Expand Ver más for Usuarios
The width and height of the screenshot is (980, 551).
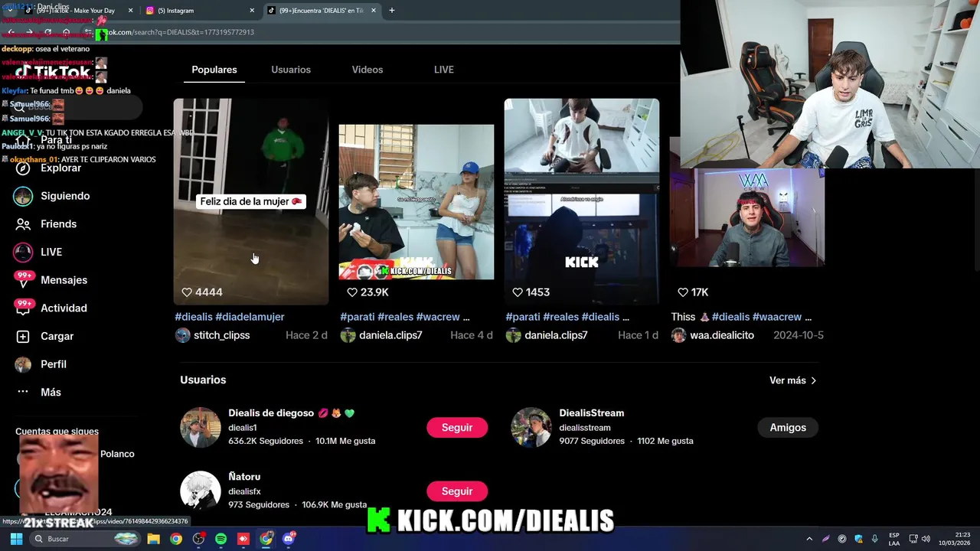(x=793, y=380)
